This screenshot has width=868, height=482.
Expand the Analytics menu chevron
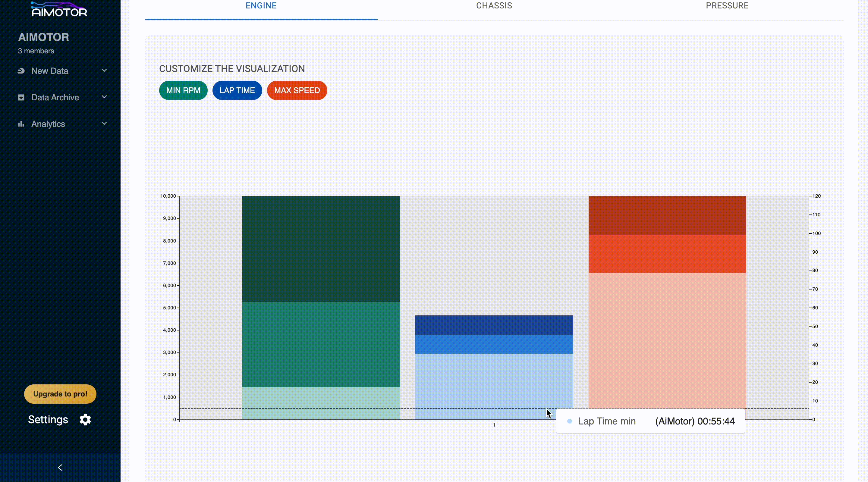click(x=104, y=123)
